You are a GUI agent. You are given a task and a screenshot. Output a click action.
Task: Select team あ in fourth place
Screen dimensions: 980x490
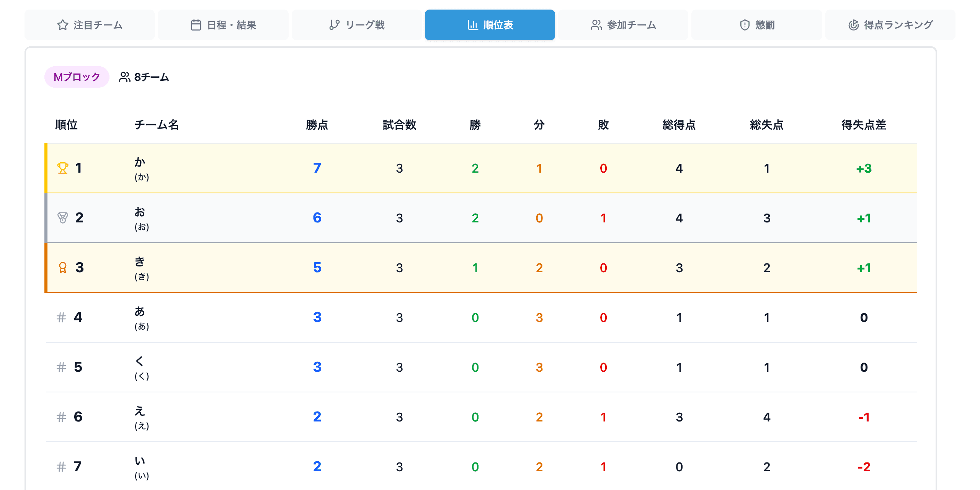click(481, 317)
